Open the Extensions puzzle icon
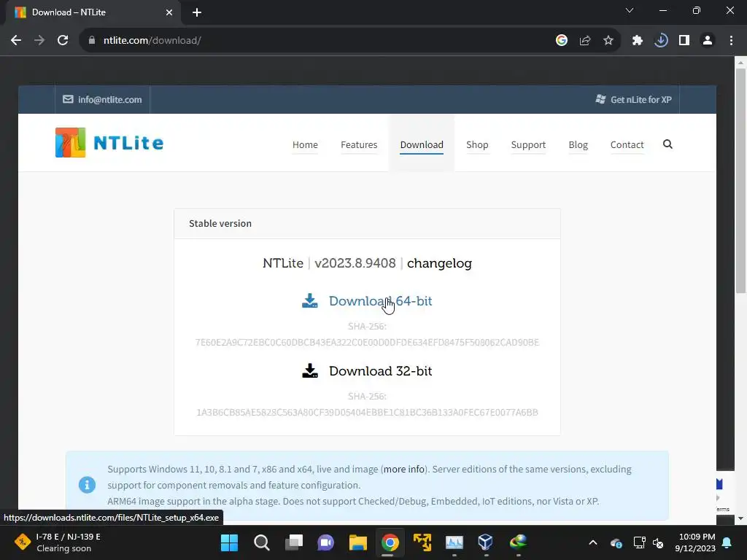Screen dimensions: 747x560 [637, 41]
